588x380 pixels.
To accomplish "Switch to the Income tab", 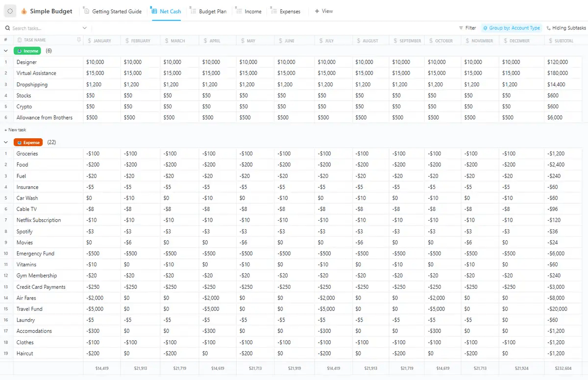I will 253,11.
